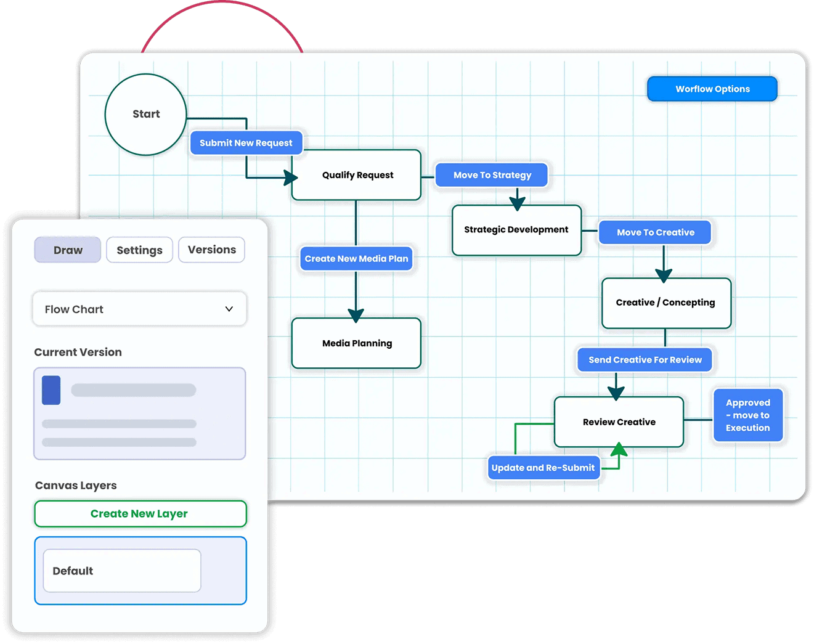Expand the Flow Chart dropdown
This screenshot has height=644, width=838.
point(139,309)
